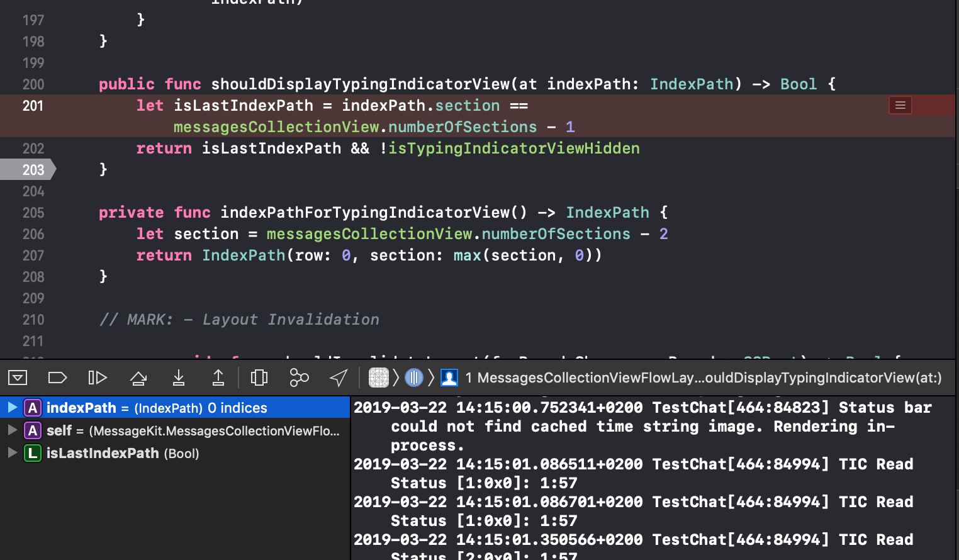Expand the isLastIndexPath variable
The width and height of the screenshot is (959, 560).
(12, 453)
